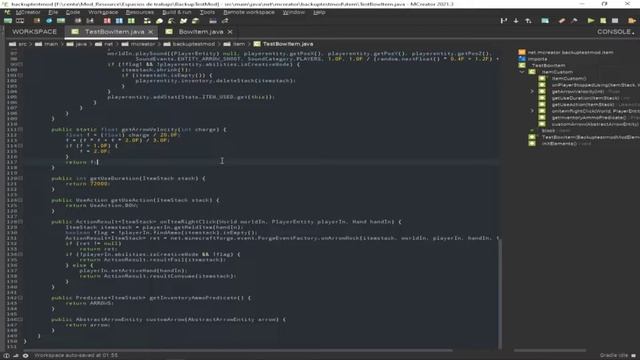Click 'Workspace auto-saved at 01:55' status text
This screenshot has height=360, width=640.
click(x=76, y=356)
